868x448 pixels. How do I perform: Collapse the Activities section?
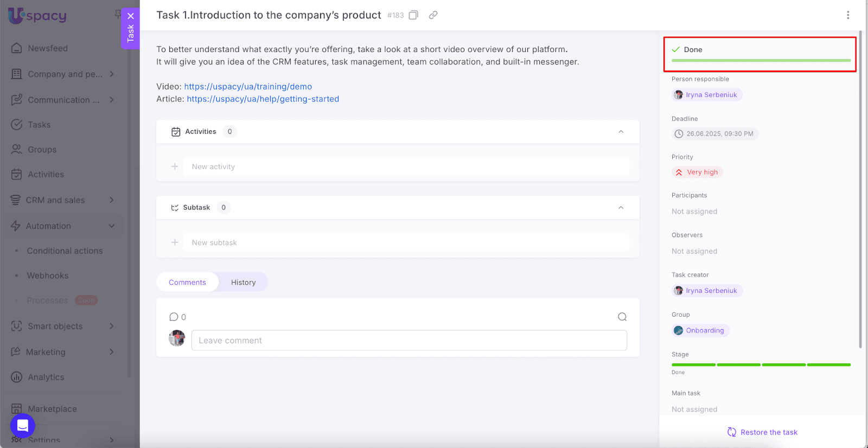point(621,132)
